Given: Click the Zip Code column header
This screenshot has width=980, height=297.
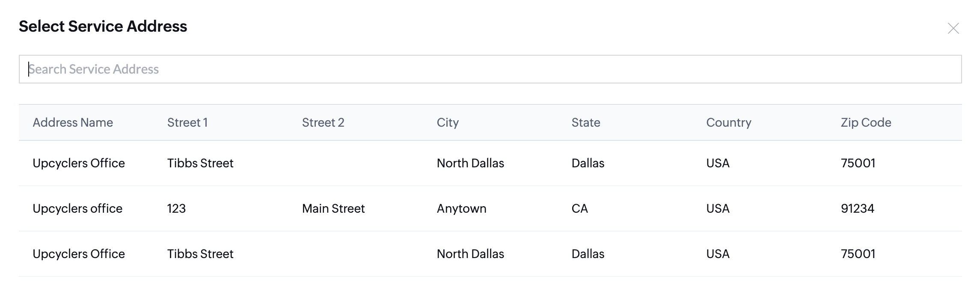Looking at the screenshot, I should [866, 123].
